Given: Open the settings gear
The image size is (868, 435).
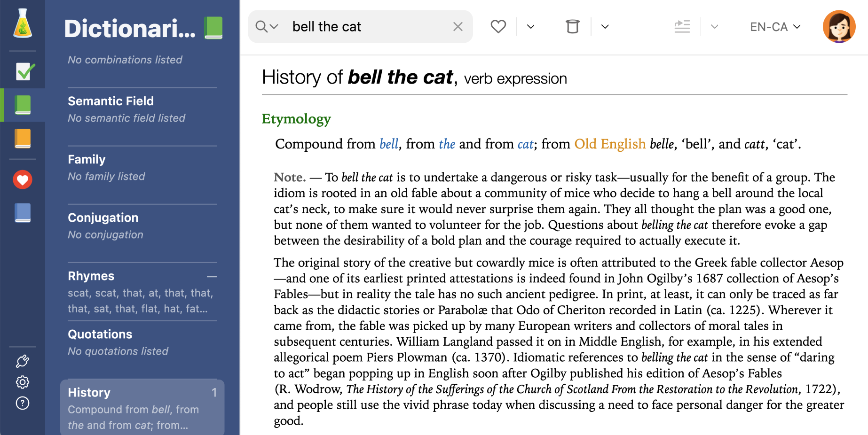Looking at the screenshot, I should [22, 382].
